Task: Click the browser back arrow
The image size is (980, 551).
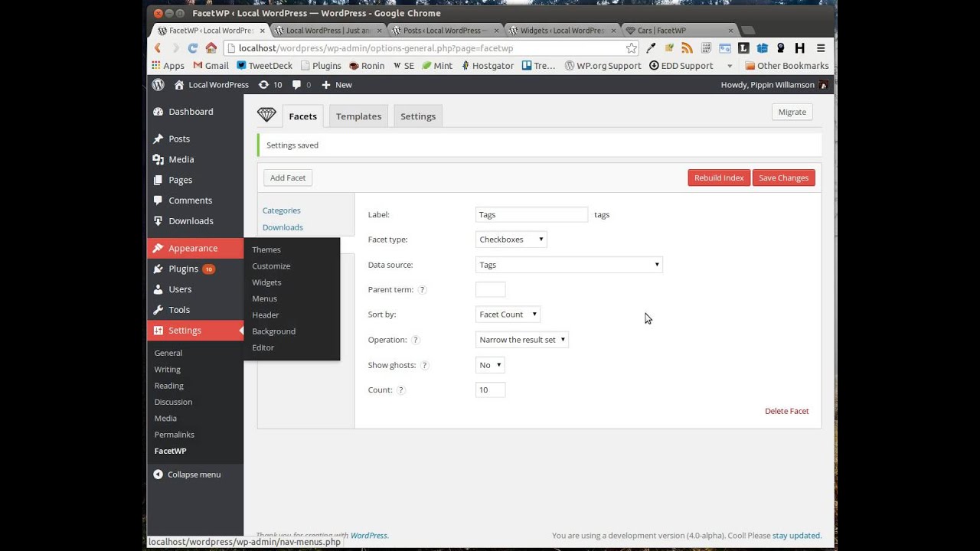Action: point(158,47)
